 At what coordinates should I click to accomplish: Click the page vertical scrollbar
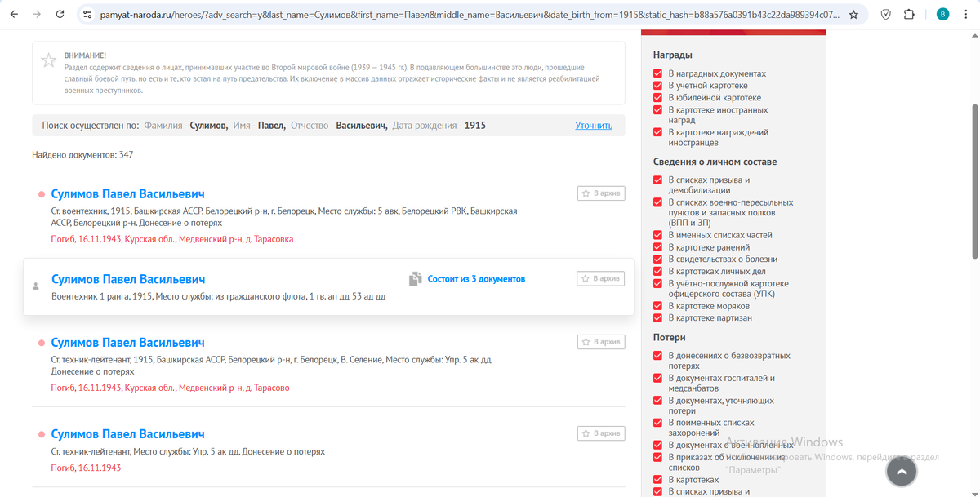point(974,180)
